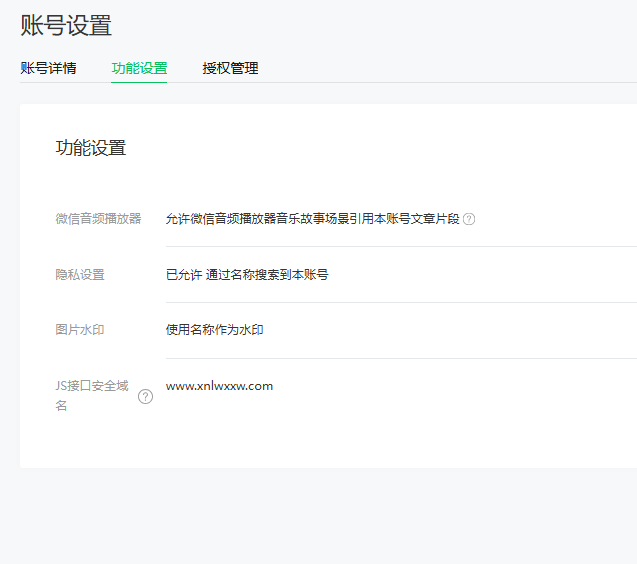This screenshot has height=564, width=637.
Task: Select the 功能设置 tab
Action: click(139, 68)
